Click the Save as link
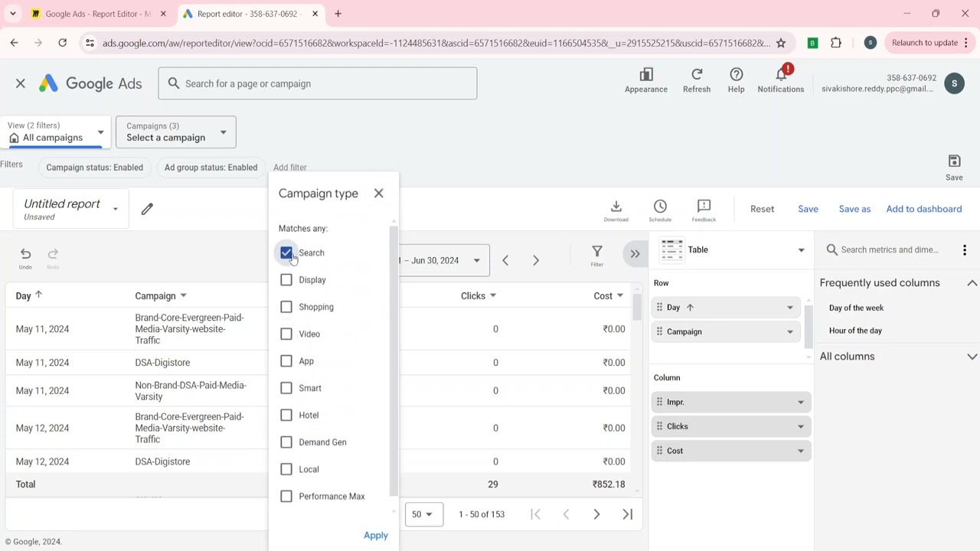 [x=854, y=209]
